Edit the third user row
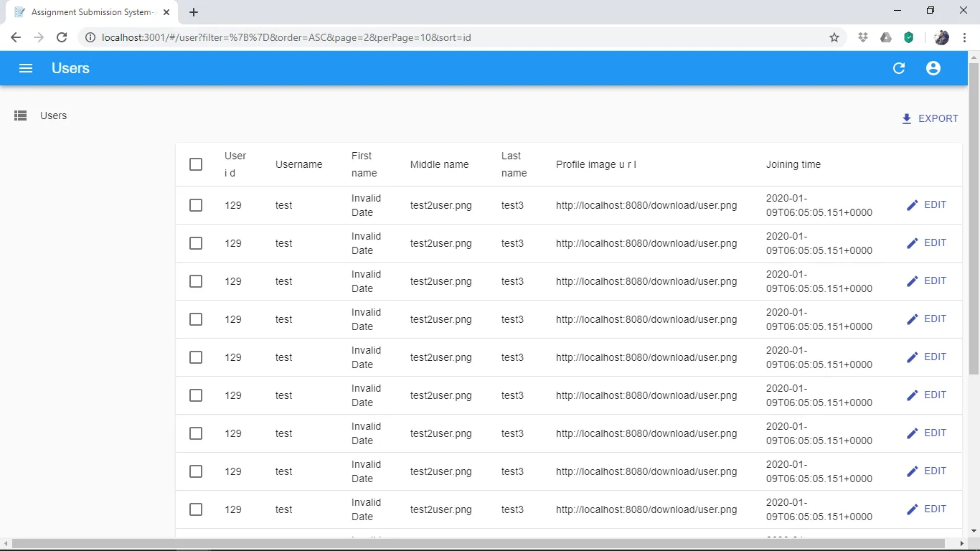The width and height of the screenshot is (980, 551). pos(927,281)
